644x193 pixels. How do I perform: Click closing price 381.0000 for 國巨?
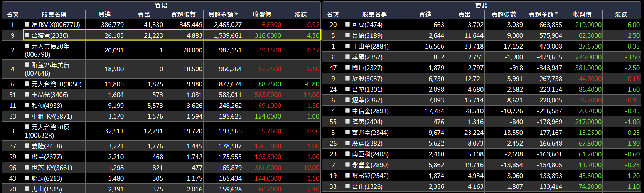click(588, 68)
